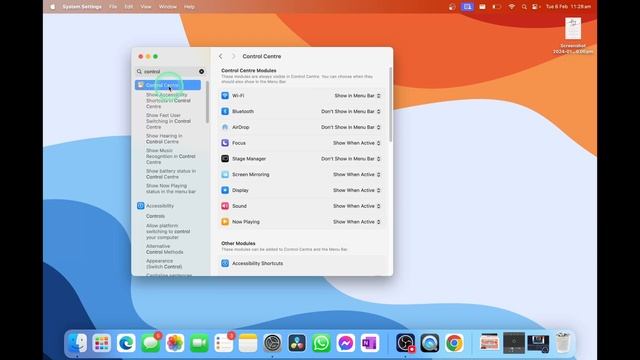Open the Help menu
Viewport: 640px width, 360px height.
pyautogui.click(x=189, y=7)
